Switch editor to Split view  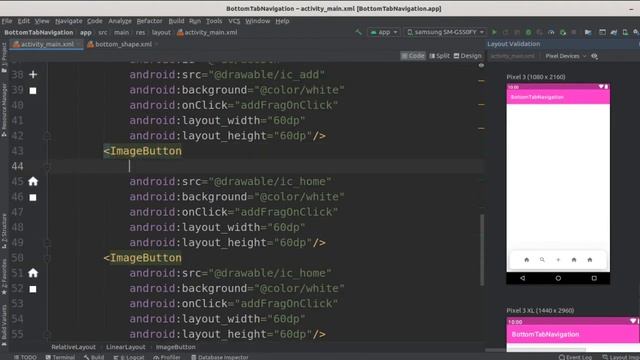[x=439, y=56]
